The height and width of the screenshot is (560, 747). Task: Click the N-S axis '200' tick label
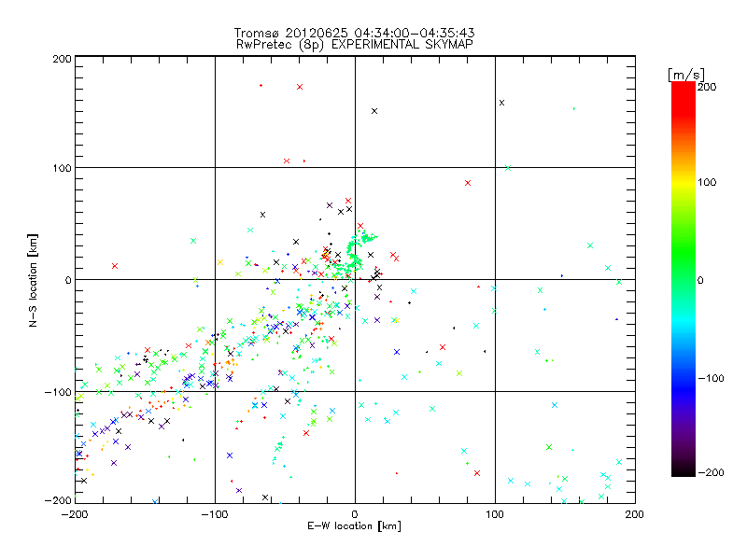tap(62, 59)
